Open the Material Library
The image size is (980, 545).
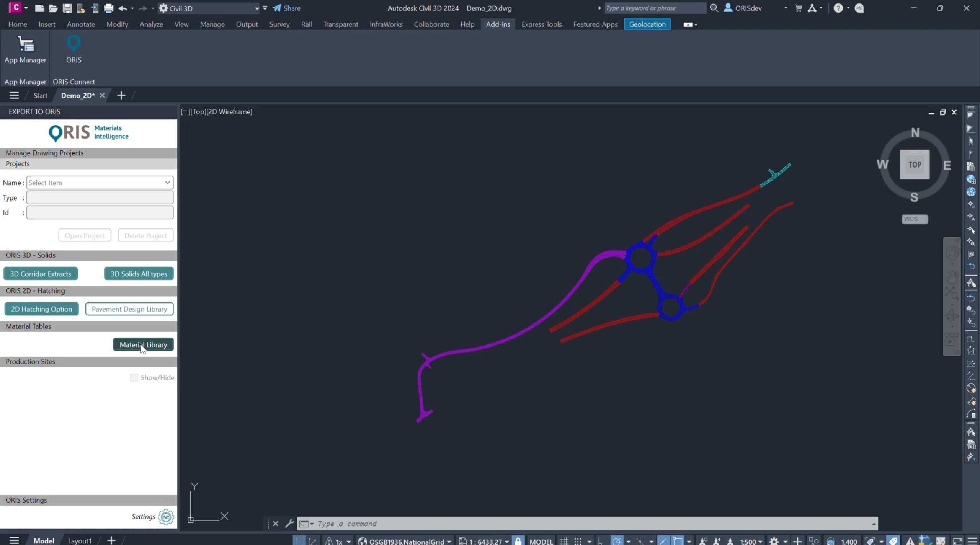[x=143, y=344]
